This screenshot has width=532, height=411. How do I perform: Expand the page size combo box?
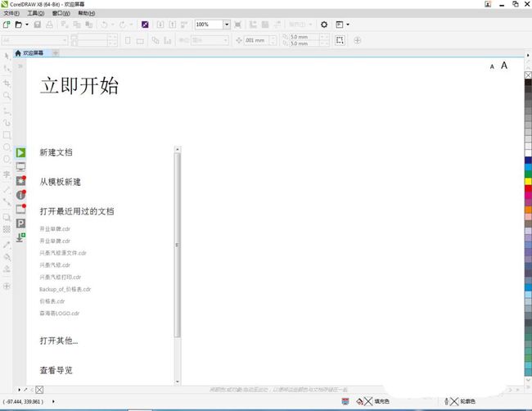[x=34, y=40]
